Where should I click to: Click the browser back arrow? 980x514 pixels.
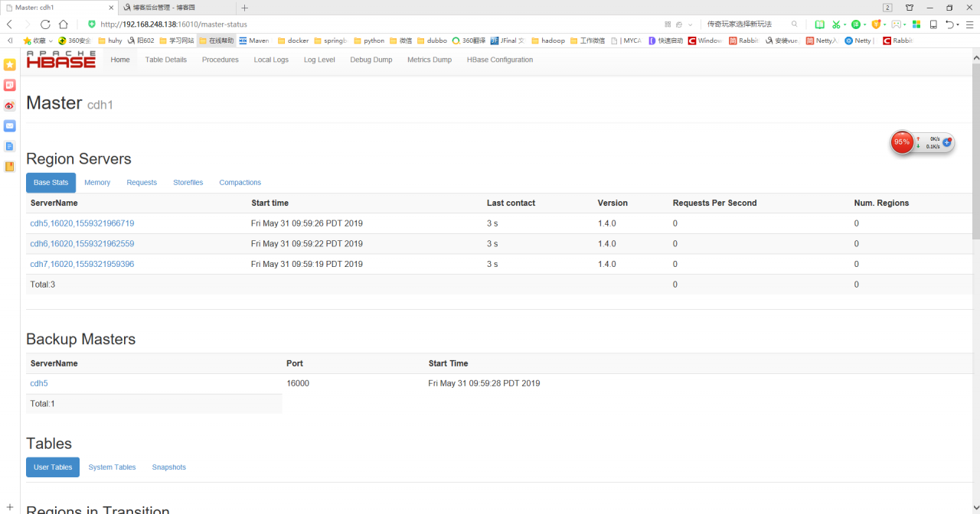click(9, 24)
